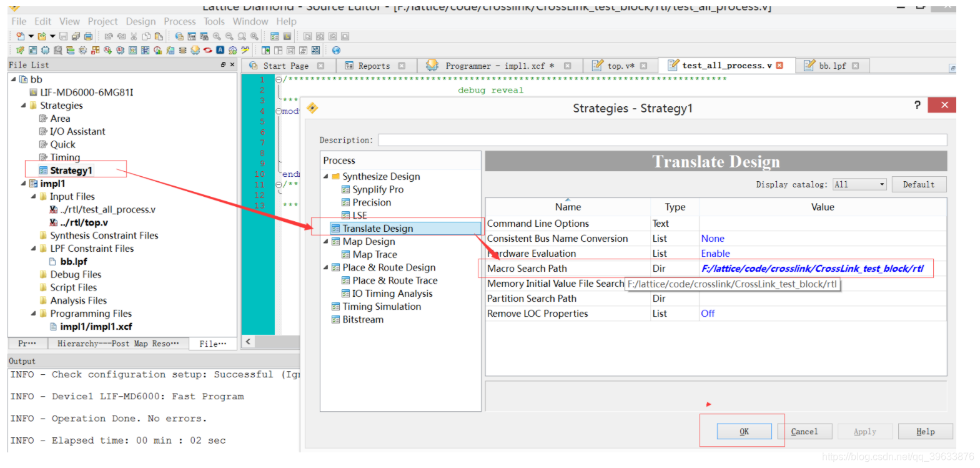Select Translate Design in Process tree
The height and width of the screenshot is (468, 980).
tap(377, 229)
